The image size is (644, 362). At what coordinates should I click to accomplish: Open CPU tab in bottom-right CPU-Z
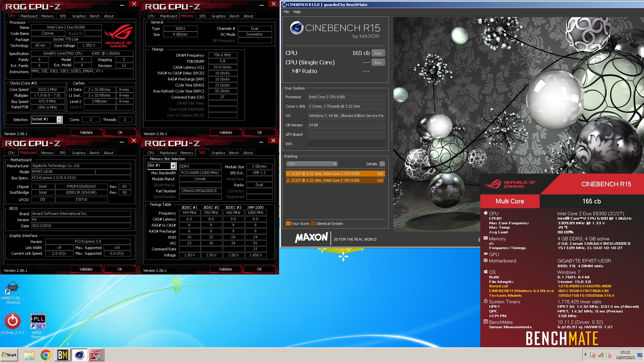[x=151, y=153]
